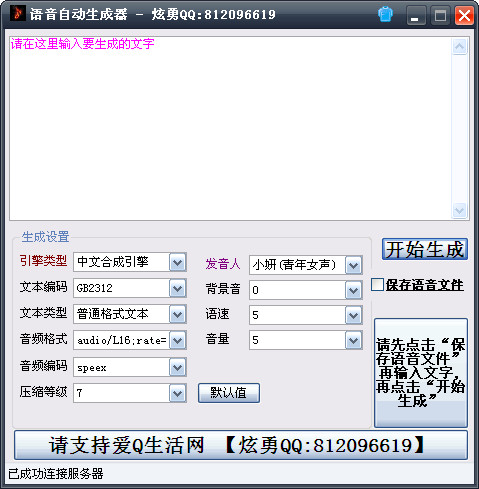Open the 语速 dropdown arrow
The width and height of the screenshot is (479, 489).
(x=354, y=315)
